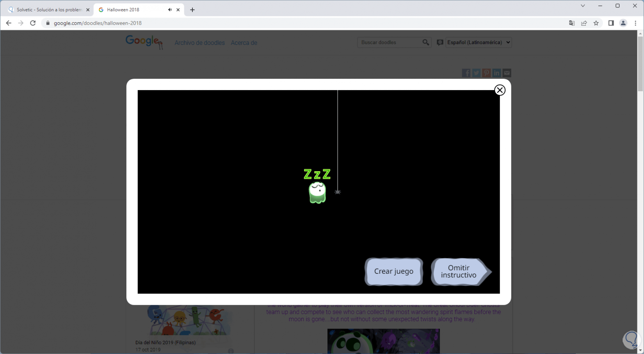This screenshot has width=644, height=354.
Task: Open the Acerca de link
Action: [x=244, y=43]
